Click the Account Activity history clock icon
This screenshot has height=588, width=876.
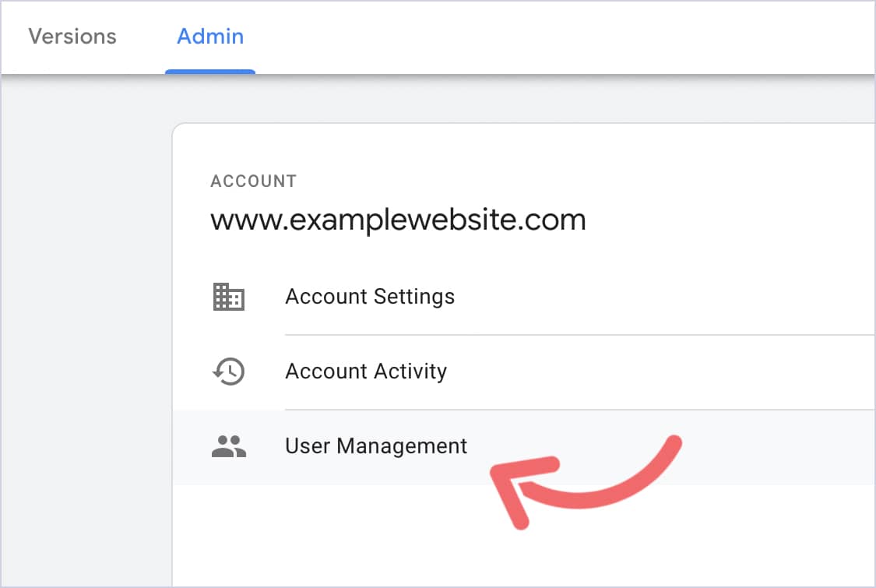pos(228,371)
